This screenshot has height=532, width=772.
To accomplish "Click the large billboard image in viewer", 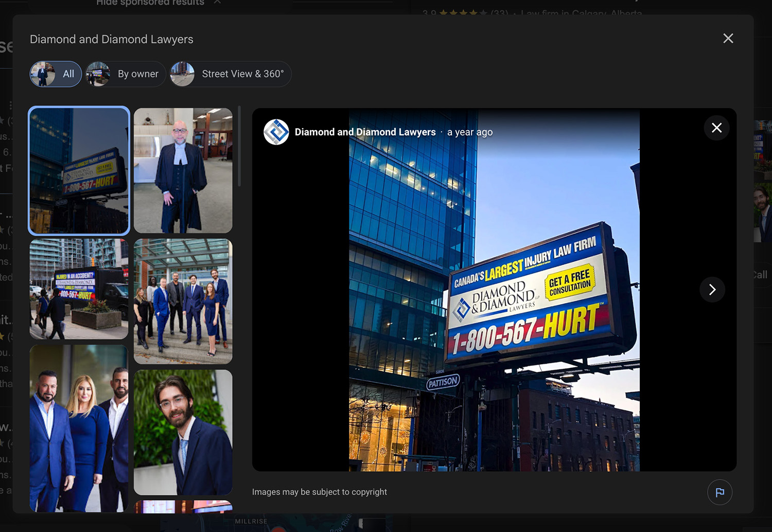I will click(x=494, y=309).
